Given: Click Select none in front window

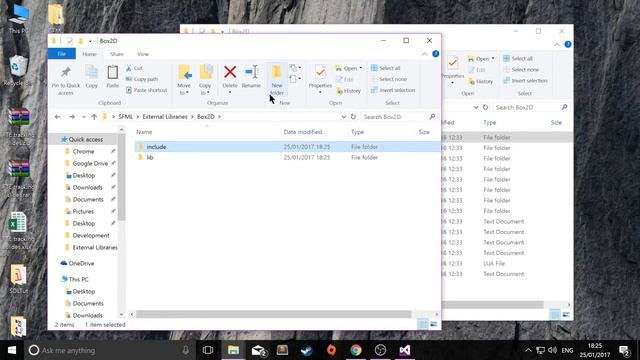Looking at the screenshot, I should tap(389, 79).
